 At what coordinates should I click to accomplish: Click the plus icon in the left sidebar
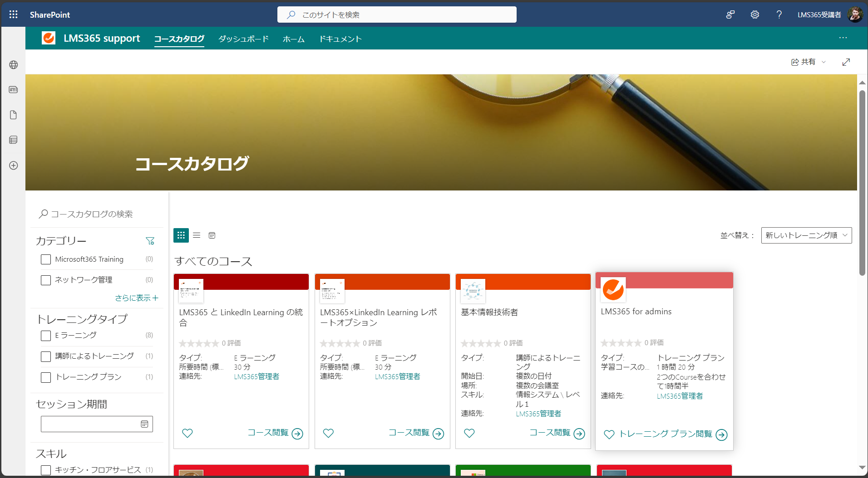click(13, 166)
